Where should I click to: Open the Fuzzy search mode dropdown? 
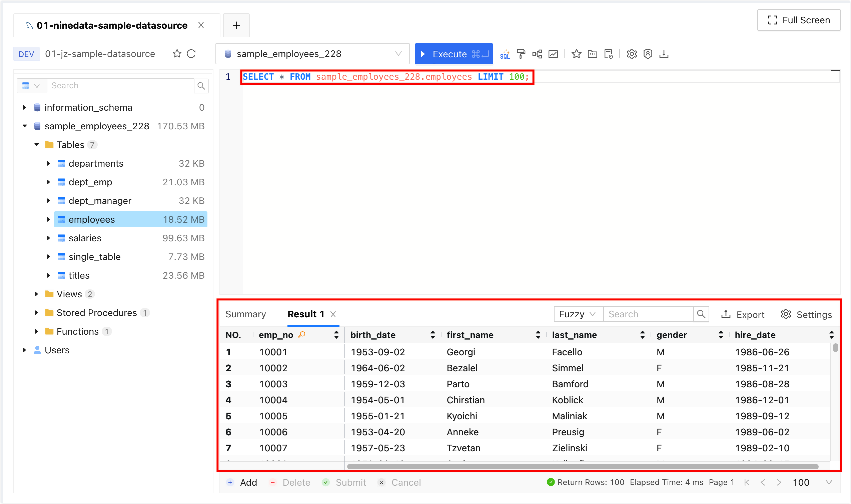coord(579,314)
